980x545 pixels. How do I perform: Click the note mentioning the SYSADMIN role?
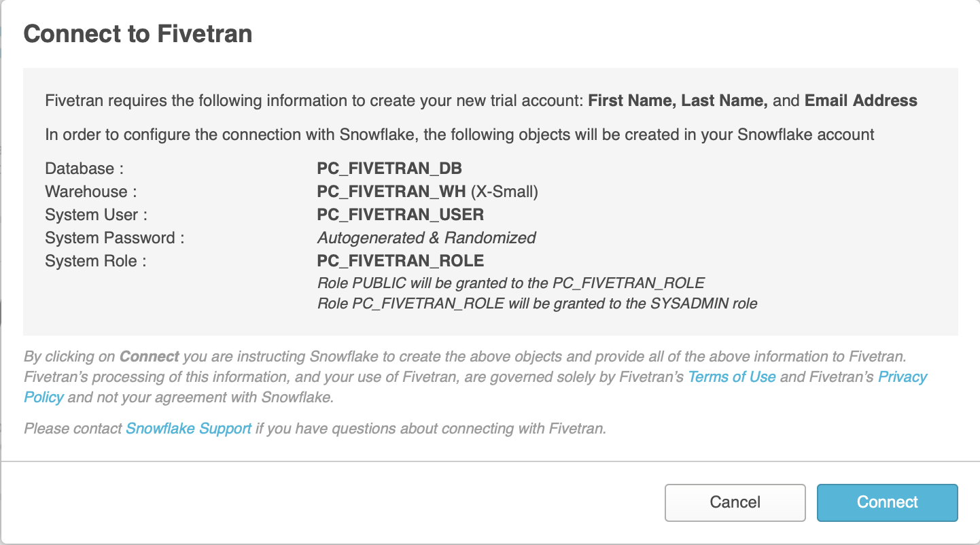click(x=537, y=303)
